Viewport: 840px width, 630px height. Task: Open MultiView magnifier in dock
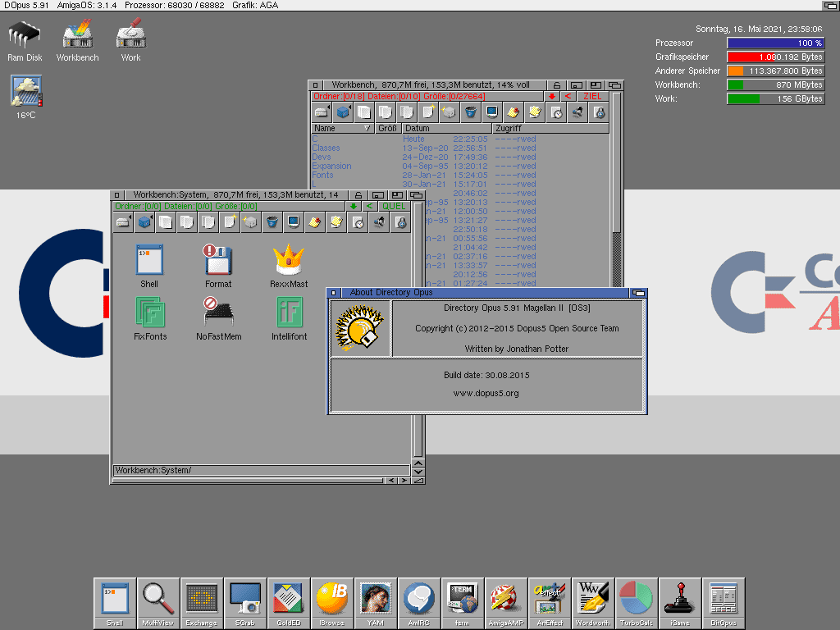(158, 603)
